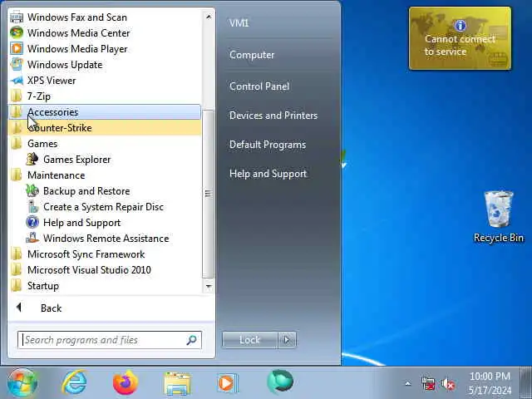
Task: Open shutdown options arrow beside Lock
Action: click(x=287, y=340)
